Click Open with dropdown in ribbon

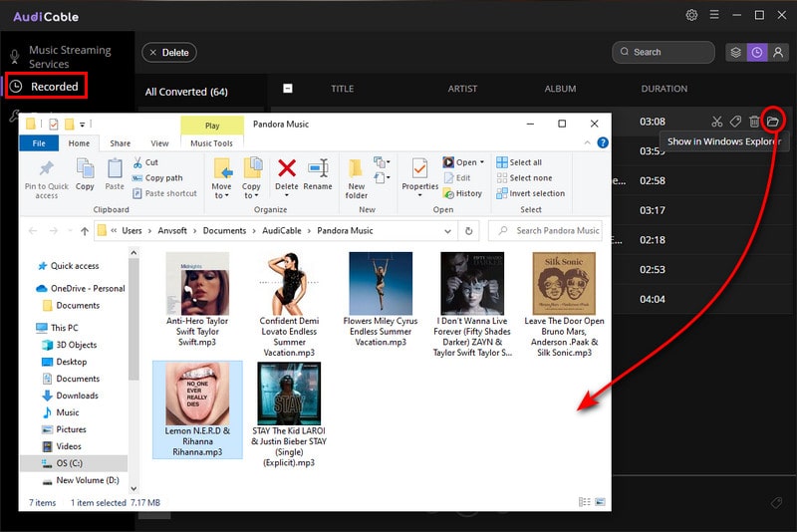click(x=463, y=162)
